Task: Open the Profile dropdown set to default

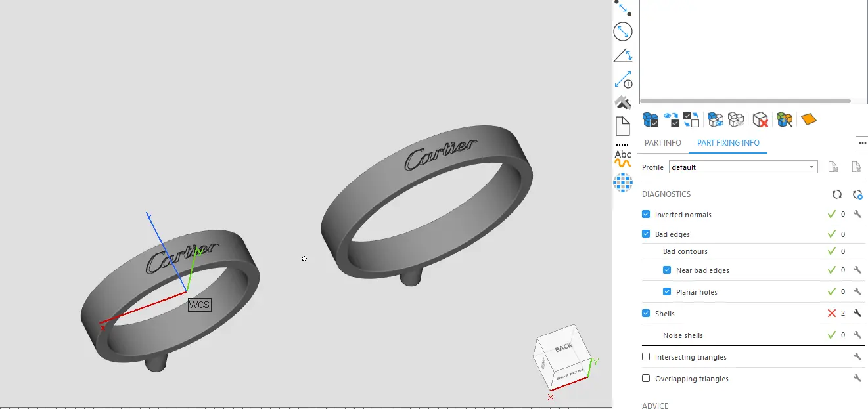Action: [742, 167]
